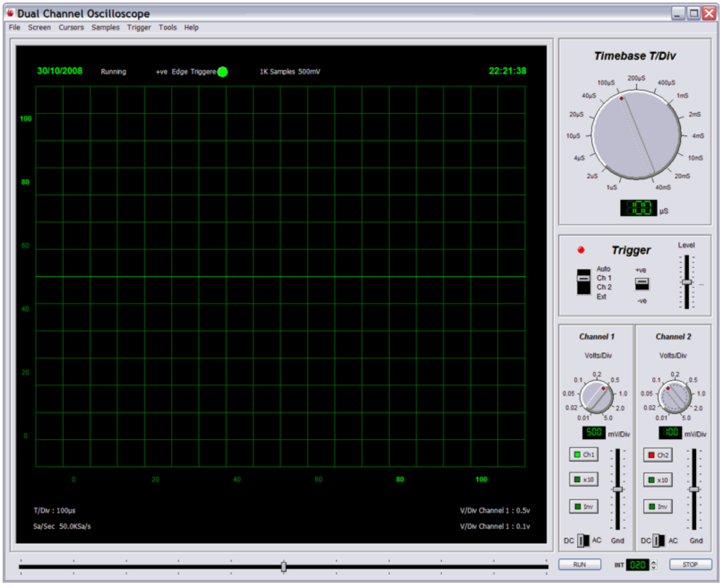Set Channel 1 Volts/Div to 1.0
724x588 pixels.
(x=623, y=394)
